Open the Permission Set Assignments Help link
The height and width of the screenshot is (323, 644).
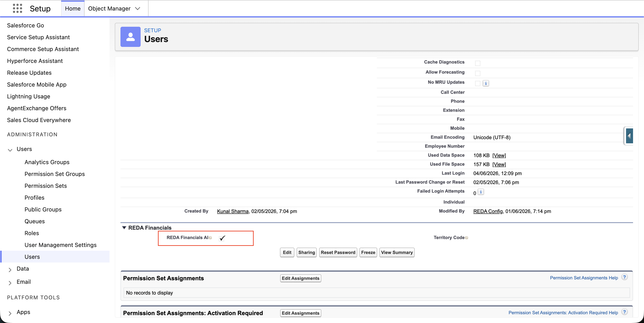(584, 278)
